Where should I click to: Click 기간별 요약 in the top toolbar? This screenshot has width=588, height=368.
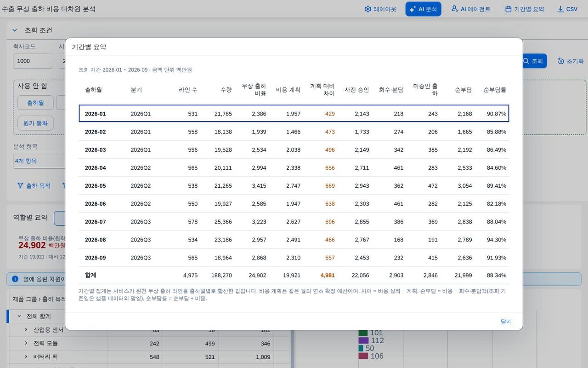525,9
